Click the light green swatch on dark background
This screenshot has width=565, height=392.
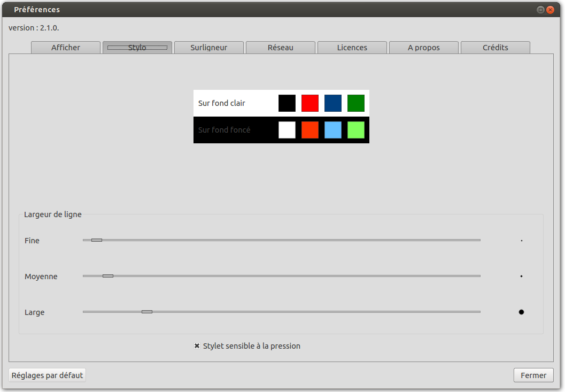tap(356, 130)
